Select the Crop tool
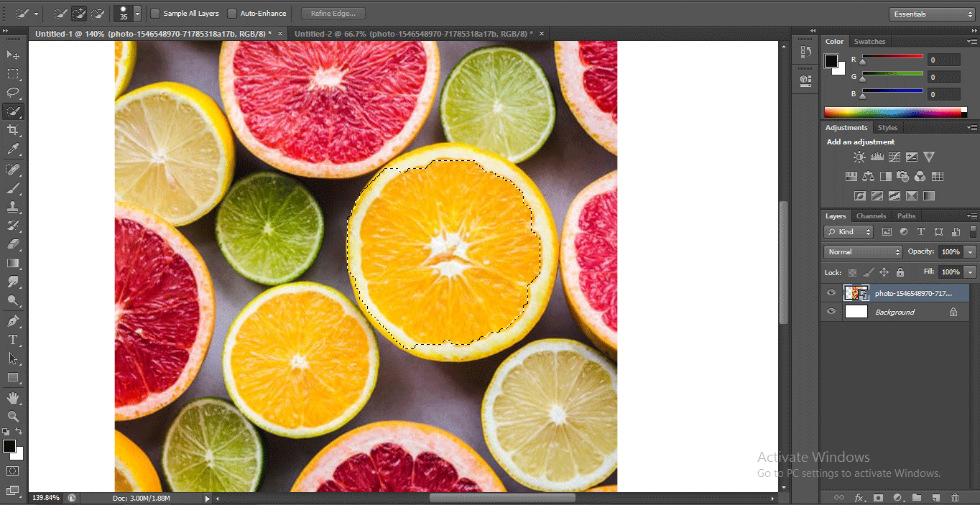Viewport: 980px width, 505px height. point(13,130)
